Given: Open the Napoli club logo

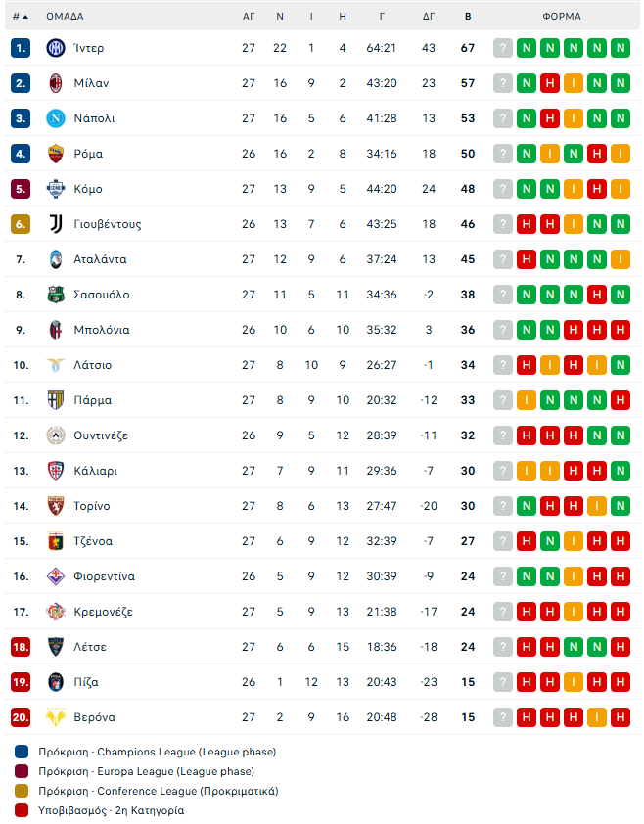Looking at the screenshot, I should tap(55, 118).
